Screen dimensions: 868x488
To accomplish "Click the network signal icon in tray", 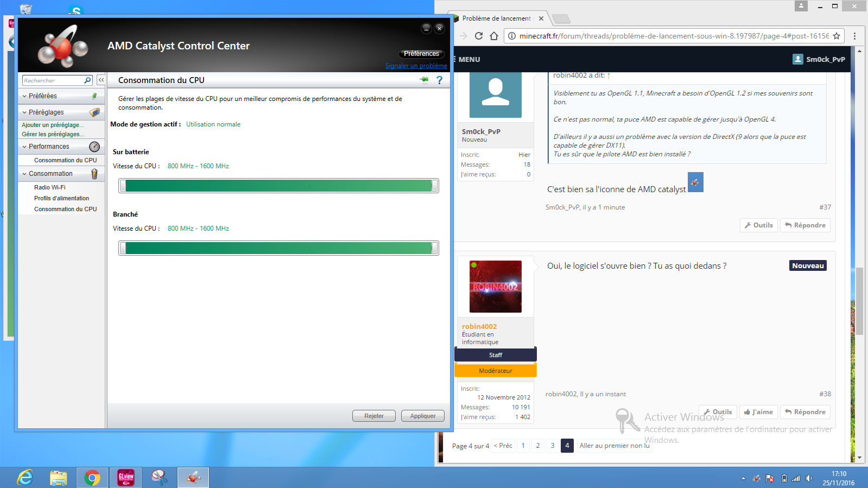I will pyautogui.click(x=796, y=478).
